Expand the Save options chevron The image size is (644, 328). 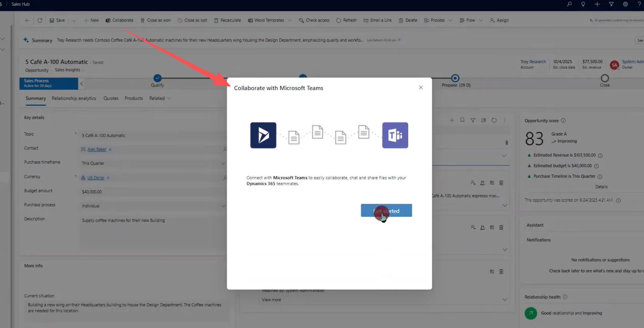74,21
